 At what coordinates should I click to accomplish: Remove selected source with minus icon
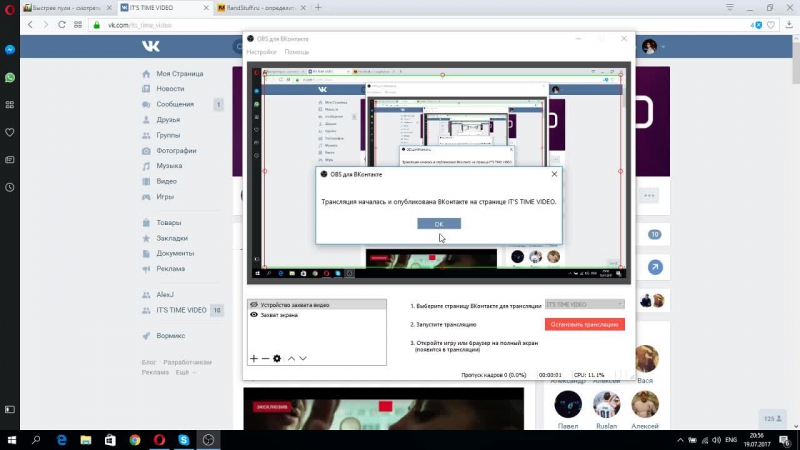265,359
